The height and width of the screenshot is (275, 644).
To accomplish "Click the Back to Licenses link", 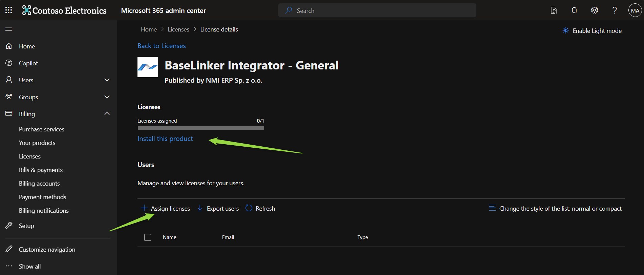I will click(162, 46).
